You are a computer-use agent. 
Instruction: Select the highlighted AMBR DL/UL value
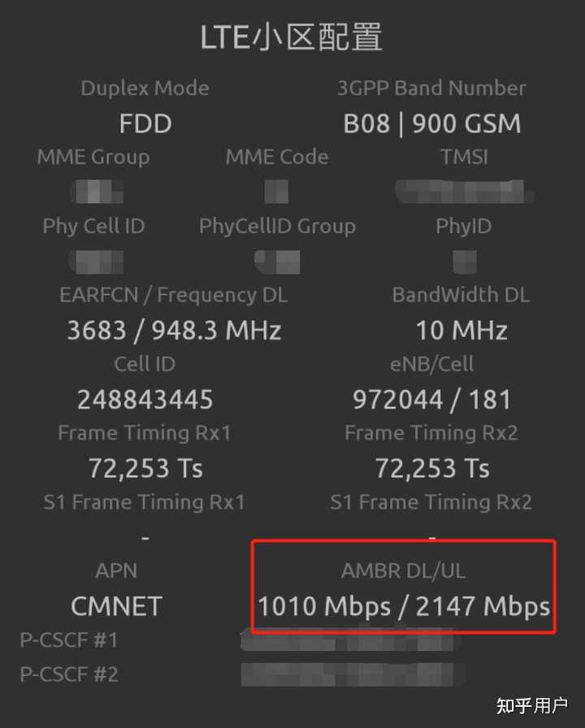tap(403, 604)
